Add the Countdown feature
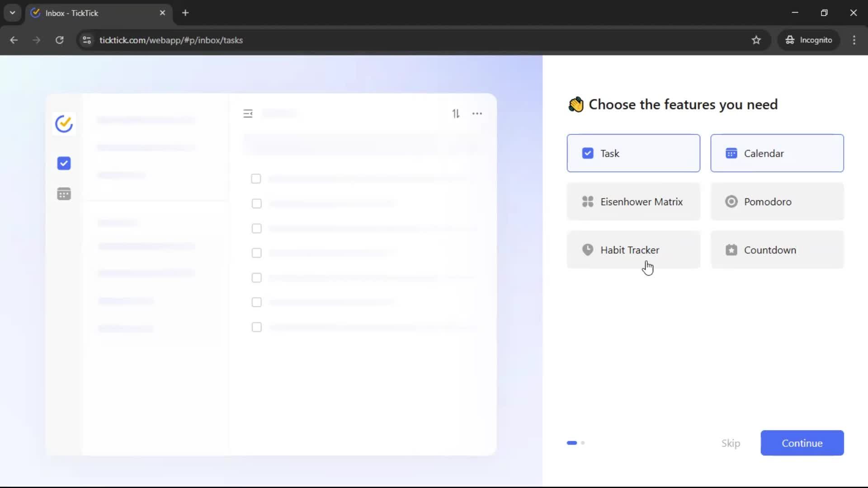The width and height of the screenshot is (868, 488). point(777,250)
